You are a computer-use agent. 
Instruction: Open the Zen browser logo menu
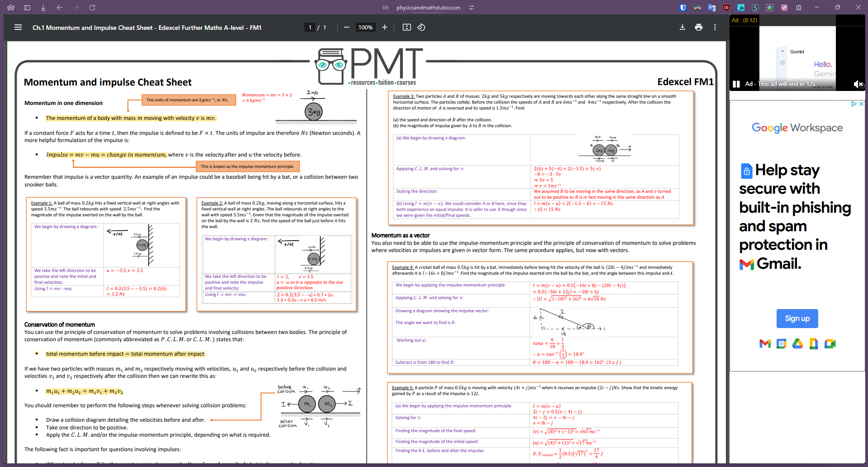pos(11,8)
